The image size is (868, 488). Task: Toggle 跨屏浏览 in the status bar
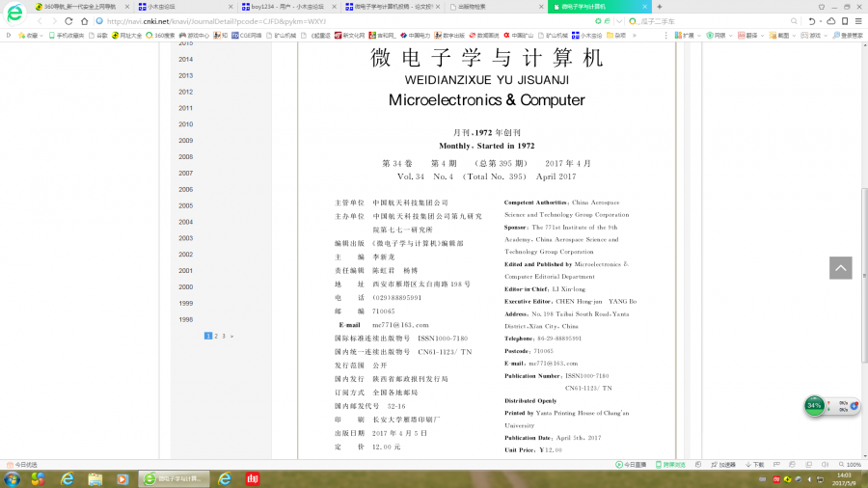[670, 465]
